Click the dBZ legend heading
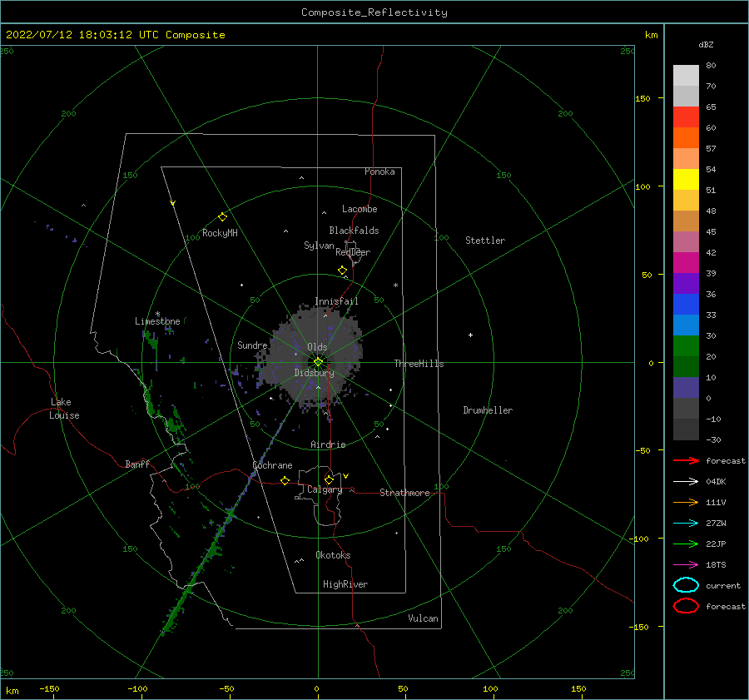749x700 pixels. (706, 44)
